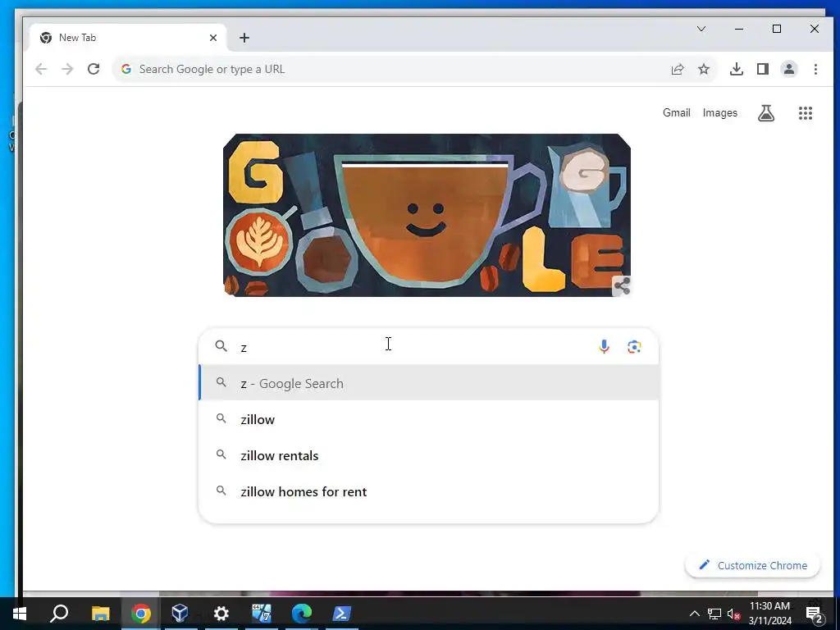Start voice search with the microphone
Image resolution: width=840 pixels, height=630 pixels.
click(604, 347)
